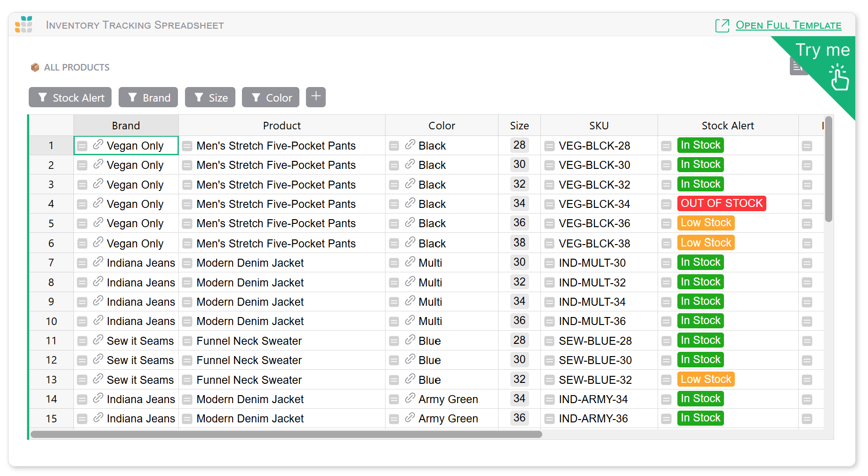Click the record icon in last column of row 15
Image resolution: width=868 pixels, height=476 pixels.
click(807, 419)
